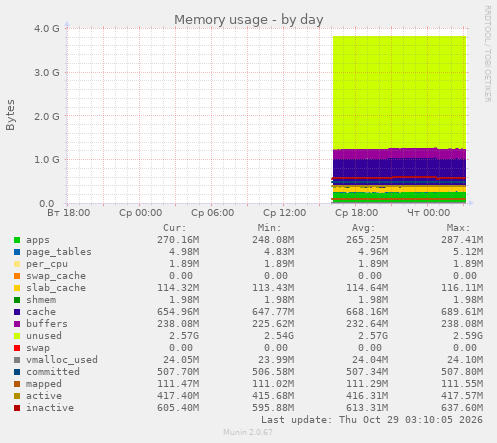
Task: Click the 'Munin 2.0.67' footer text
Action: pos(248,432)
